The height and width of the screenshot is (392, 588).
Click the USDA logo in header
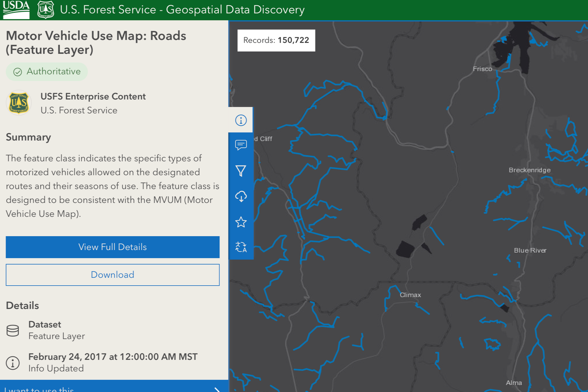(x=16, y=9)
